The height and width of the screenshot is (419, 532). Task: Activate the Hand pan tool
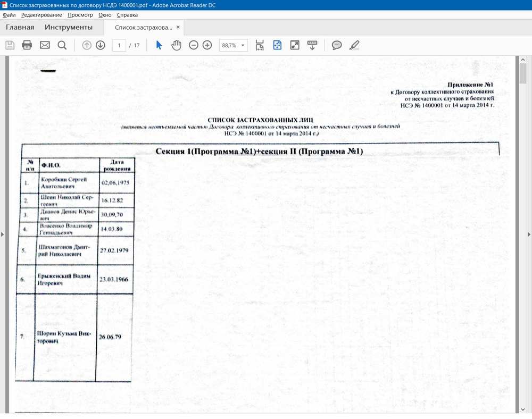click(x=176, y=45)
